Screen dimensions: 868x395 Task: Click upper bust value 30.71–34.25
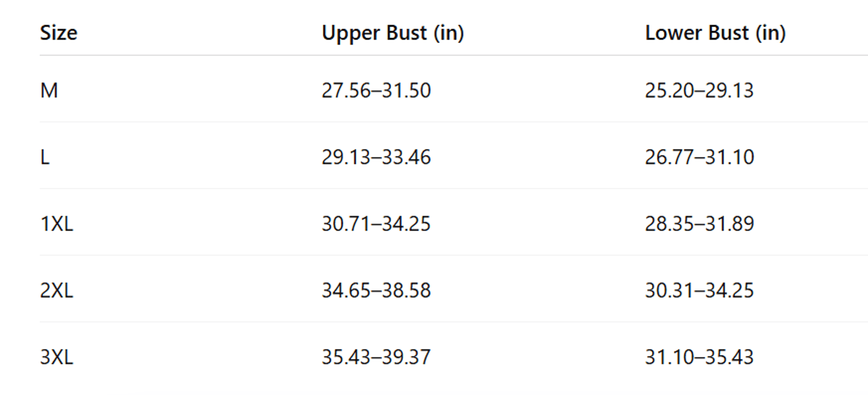click(376, 224)
